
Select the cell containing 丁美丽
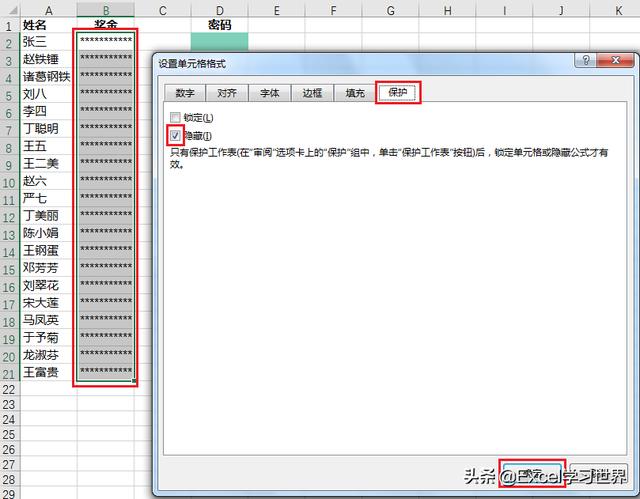(x=49, y=216)
